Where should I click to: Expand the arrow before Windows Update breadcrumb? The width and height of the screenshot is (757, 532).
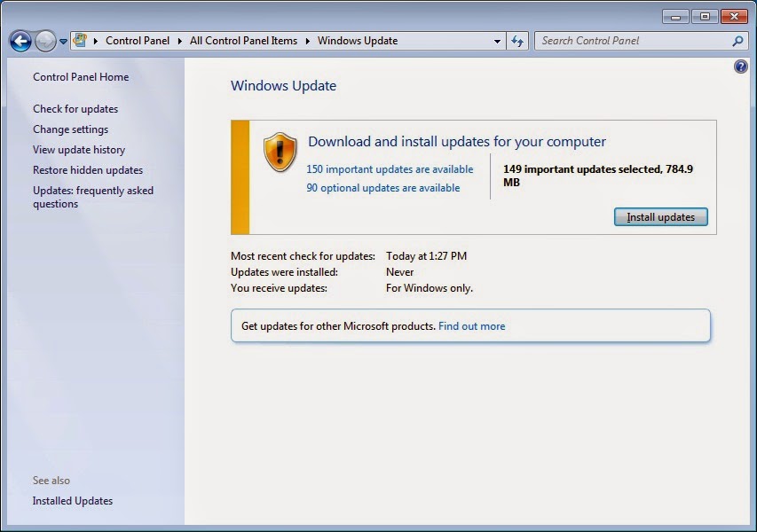pos(308,41)
